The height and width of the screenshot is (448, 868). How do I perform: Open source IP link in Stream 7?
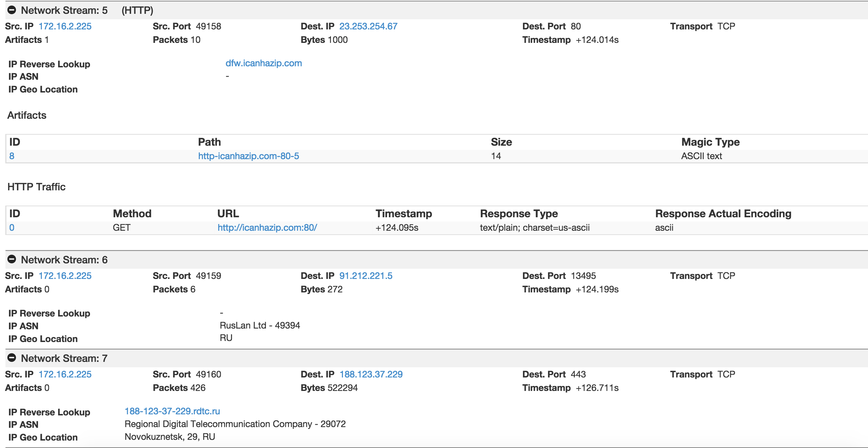(x=65, y=374)
